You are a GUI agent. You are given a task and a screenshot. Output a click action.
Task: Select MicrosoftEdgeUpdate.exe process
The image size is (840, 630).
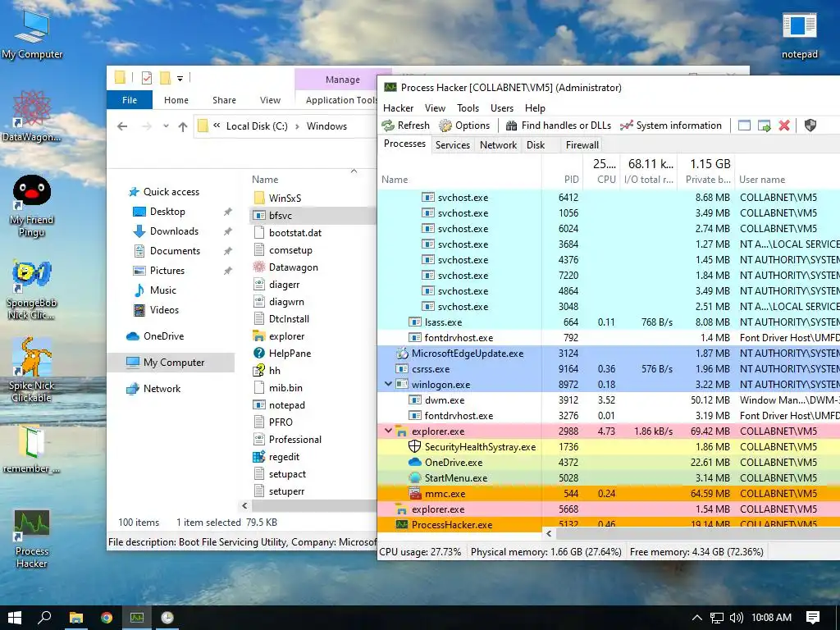click(x=609, y=354)
